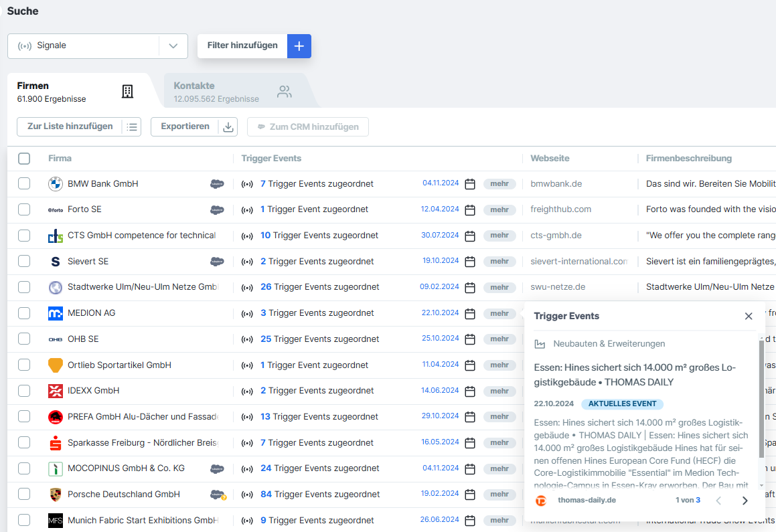This screenshot has width=776, height=532.
Task: Expand mehr for OHB SE row
Action: [x=499, y=339]
